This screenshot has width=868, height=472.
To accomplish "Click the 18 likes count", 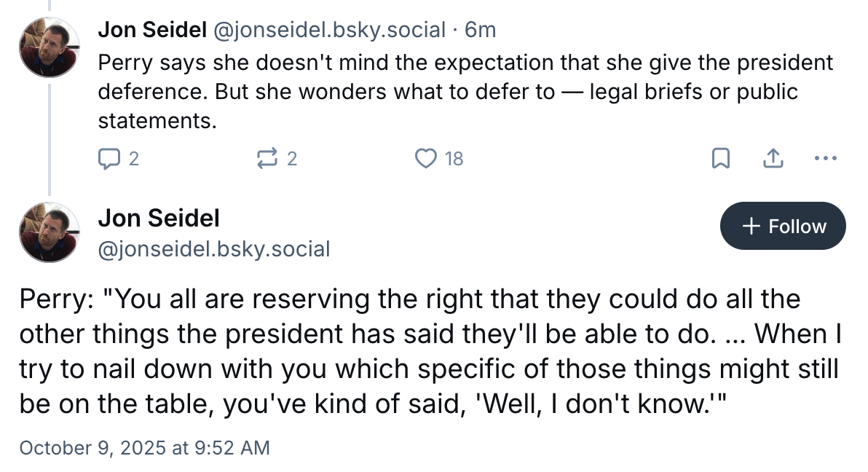I will 454,158.
